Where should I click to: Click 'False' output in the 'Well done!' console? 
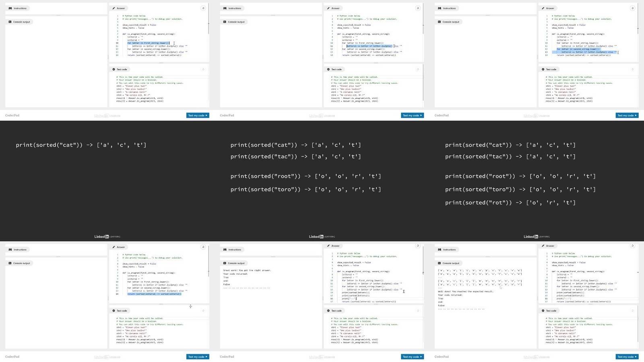441,306
